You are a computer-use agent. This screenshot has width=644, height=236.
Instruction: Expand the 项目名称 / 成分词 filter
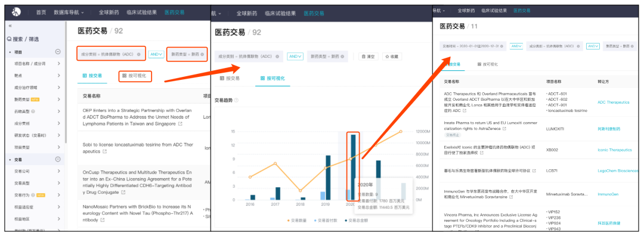[58, 64]
